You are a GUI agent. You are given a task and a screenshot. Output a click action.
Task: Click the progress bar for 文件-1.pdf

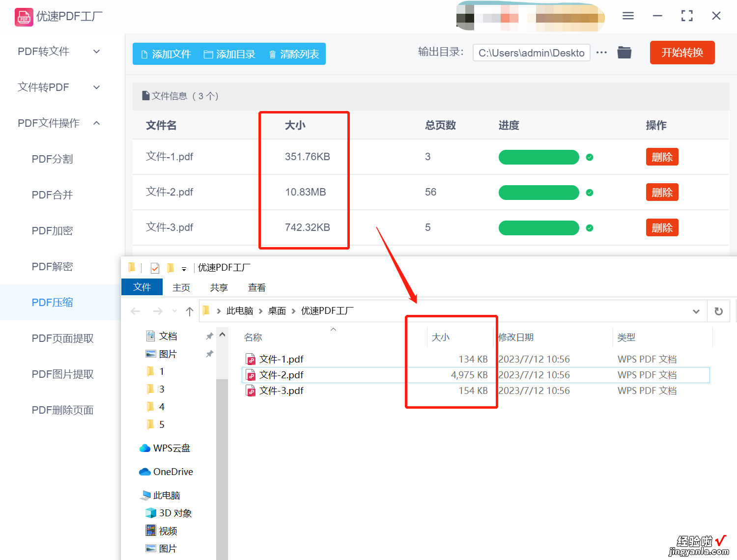[539, 157]
